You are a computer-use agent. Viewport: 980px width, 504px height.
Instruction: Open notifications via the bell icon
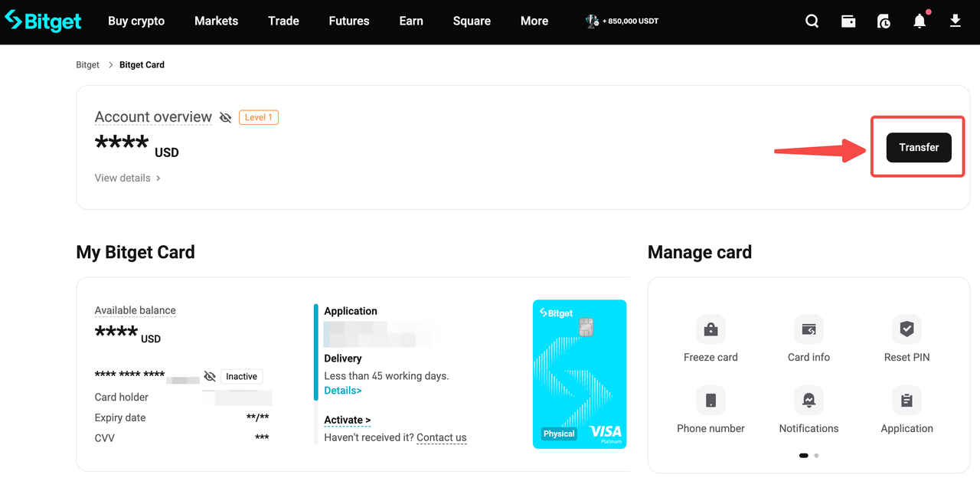coord(920,21)
